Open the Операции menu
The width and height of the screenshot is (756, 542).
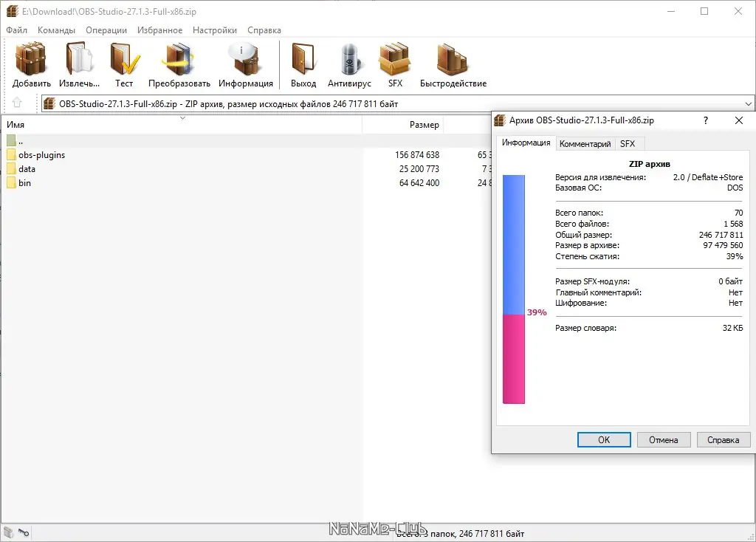[x=106, y=30]
